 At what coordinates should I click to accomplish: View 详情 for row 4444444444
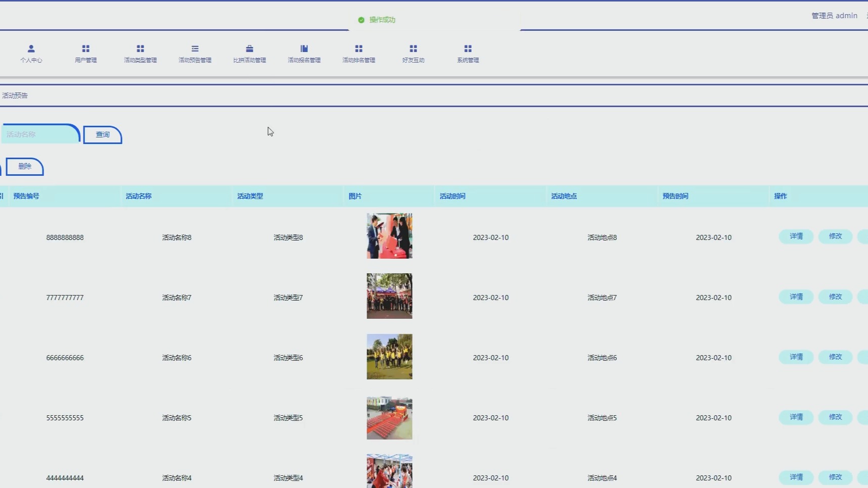(796, 477)
